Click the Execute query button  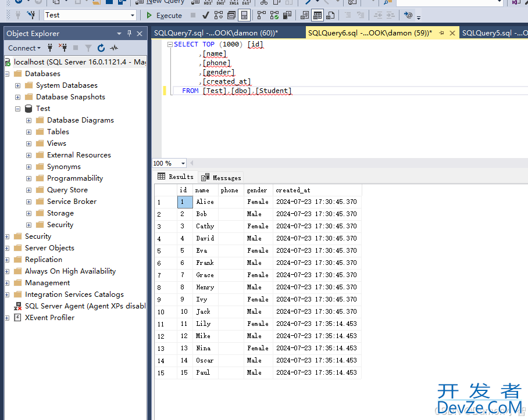(164, 16)
